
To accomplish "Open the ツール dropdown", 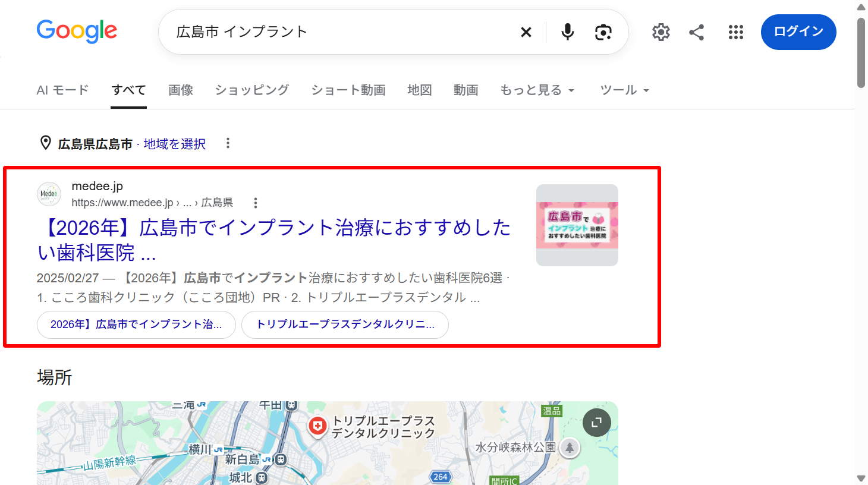I will click(x=624, y=90).
